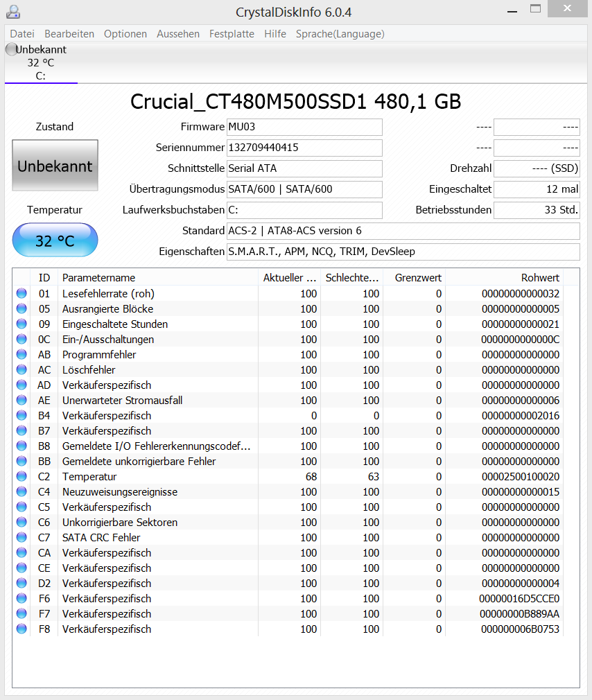Click the Parametername column header

pos(158,278)
